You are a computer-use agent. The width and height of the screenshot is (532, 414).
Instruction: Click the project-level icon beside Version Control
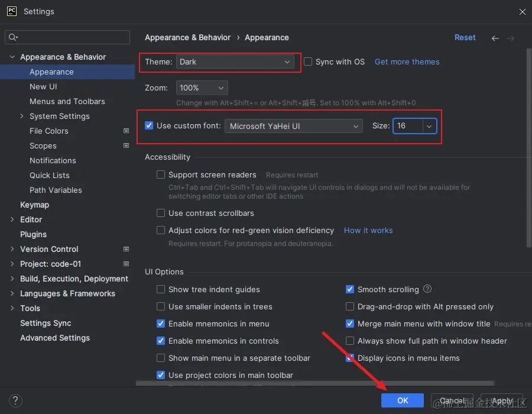[x=126, y=249]
